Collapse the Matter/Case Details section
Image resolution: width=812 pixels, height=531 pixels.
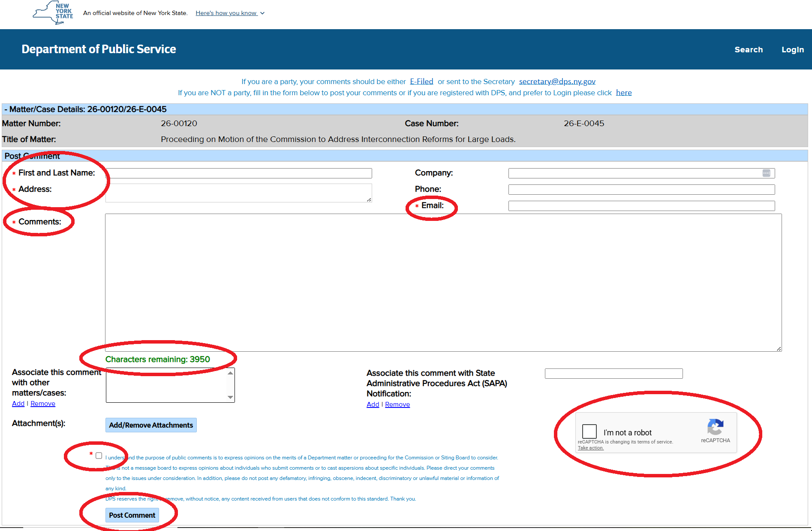click(x=6, y=109)
